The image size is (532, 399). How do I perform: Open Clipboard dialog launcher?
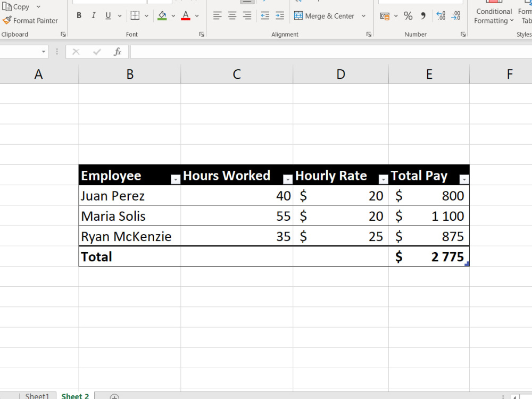[63, 34]
